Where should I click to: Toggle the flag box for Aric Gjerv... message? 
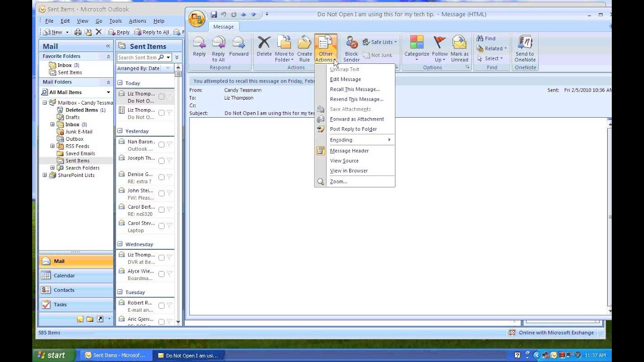[x=162, y=321]
